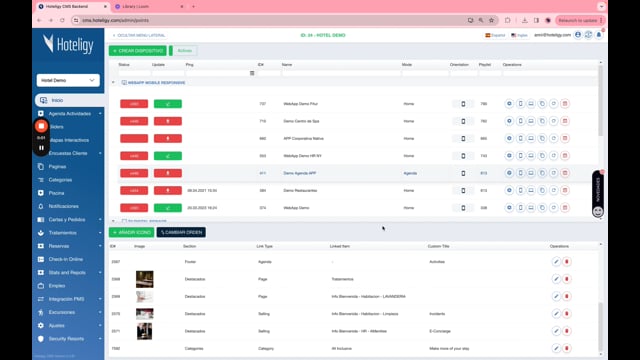
Task: Open the browser extensions icon
Action: tap(507, 20)
